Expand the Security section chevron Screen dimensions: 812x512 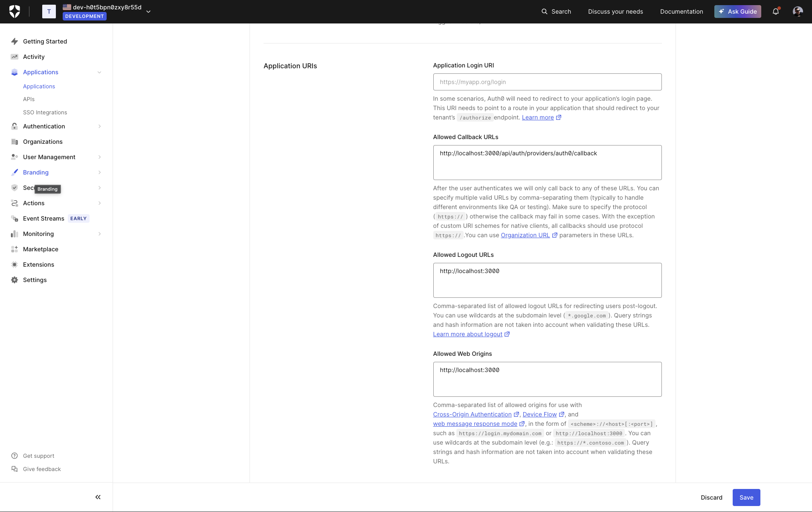click(x=99, y=188)
